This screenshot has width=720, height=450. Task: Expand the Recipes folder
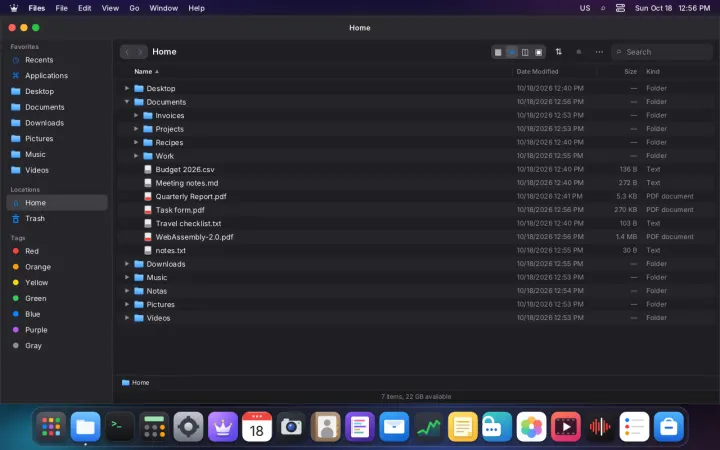pyautogui.click(x=136, y=142)
